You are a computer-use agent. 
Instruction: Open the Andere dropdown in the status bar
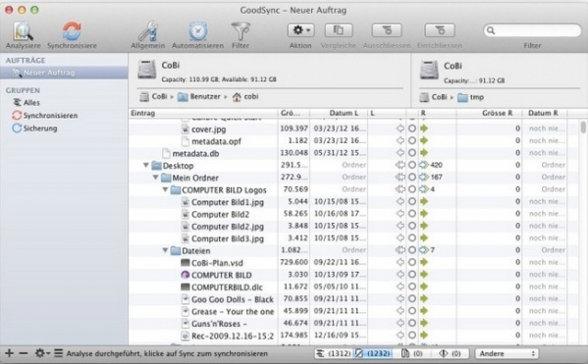click(x=507, y=353)
